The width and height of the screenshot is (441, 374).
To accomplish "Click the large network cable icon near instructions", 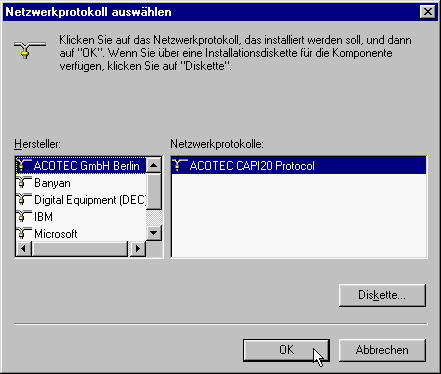I will coord(30,50).
